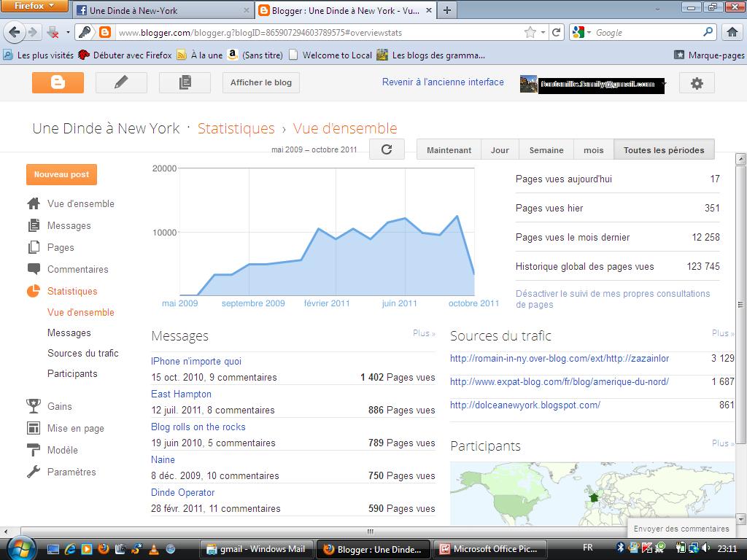Viewport: 747px width, 560px height.
Task: Click the Participants world map
Action: click(x=592, y=494)
